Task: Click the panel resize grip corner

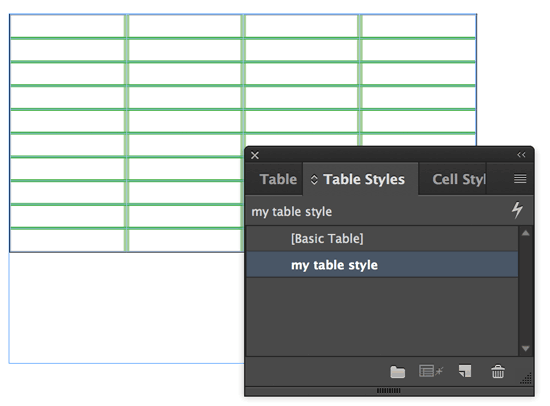Action: click(526, 378)
